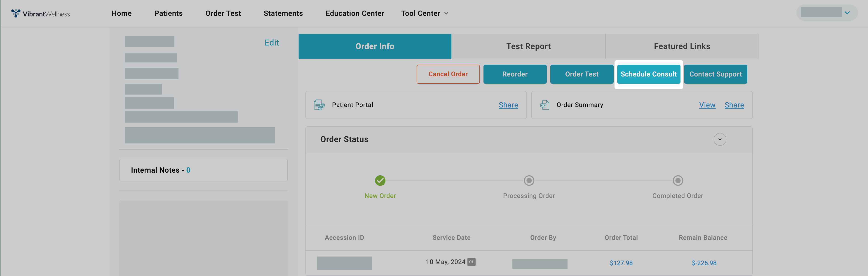The image size is (868, 276).
Task: Click the green New Order checkmark
Action: (x=380, y=181)
